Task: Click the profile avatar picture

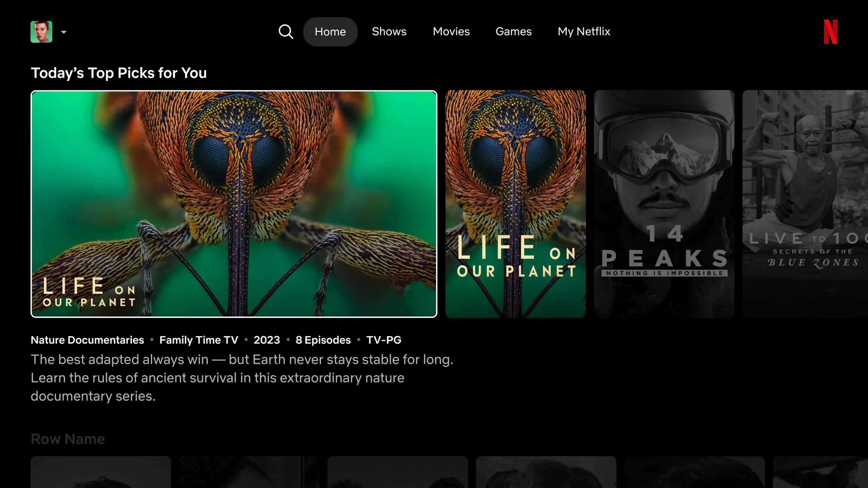Action: [41, 32]
